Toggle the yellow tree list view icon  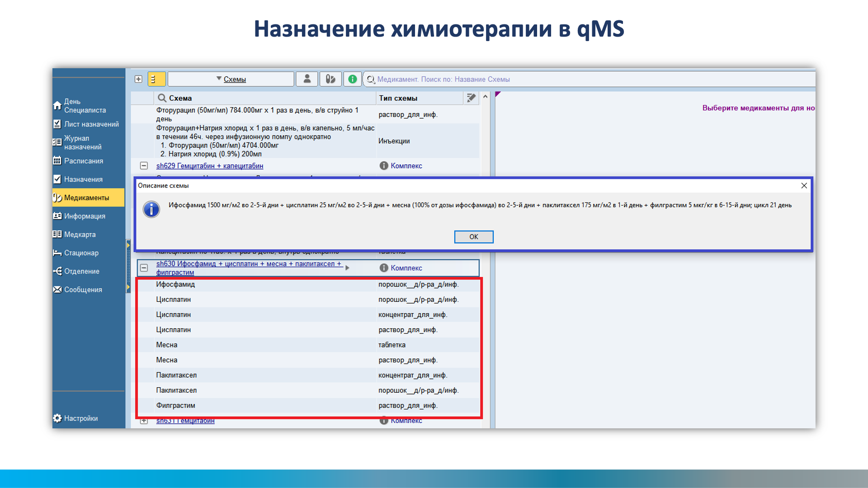coord(156,79)
